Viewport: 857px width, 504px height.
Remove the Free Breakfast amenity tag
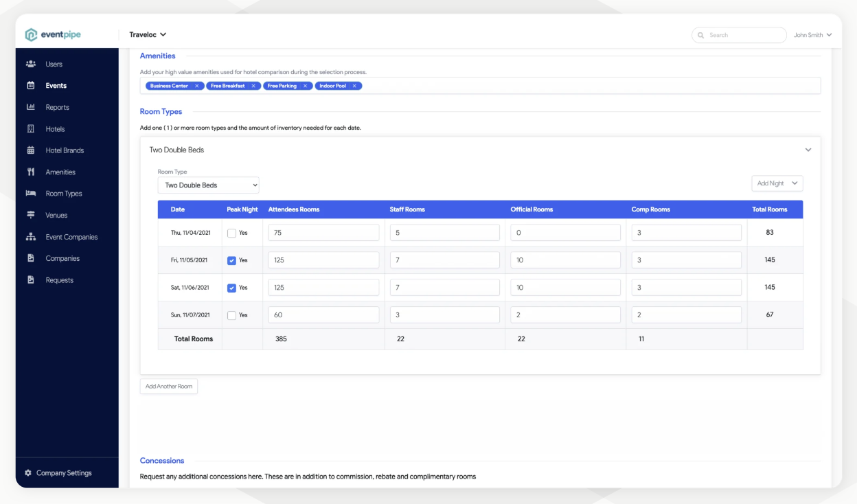click(253, 86)
